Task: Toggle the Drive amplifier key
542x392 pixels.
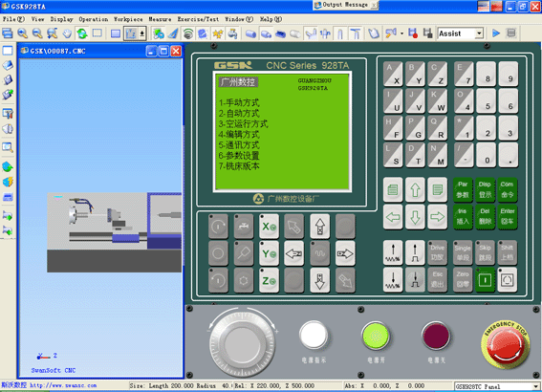Action: [x=437, y=252]
